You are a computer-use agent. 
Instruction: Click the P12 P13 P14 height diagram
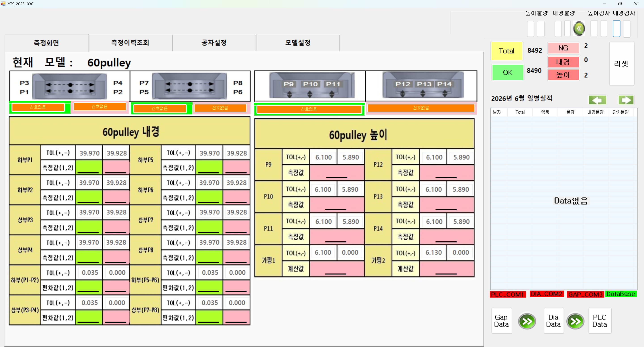point(423,85)
